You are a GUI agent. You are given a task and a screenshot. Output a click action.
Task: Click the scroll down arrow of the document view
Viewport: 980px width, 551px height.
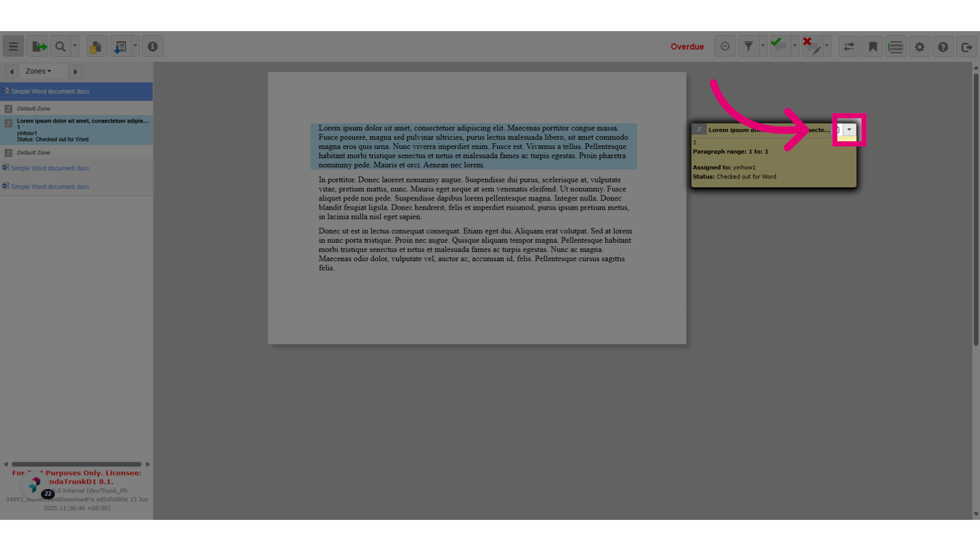[x=976, y=514]
